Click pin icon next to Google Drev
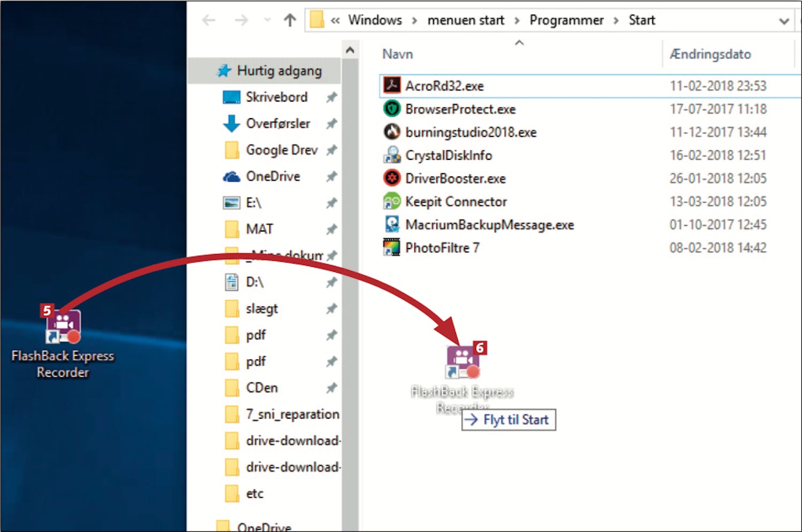This screenshot has height=532, width=802. pos(331,150)
